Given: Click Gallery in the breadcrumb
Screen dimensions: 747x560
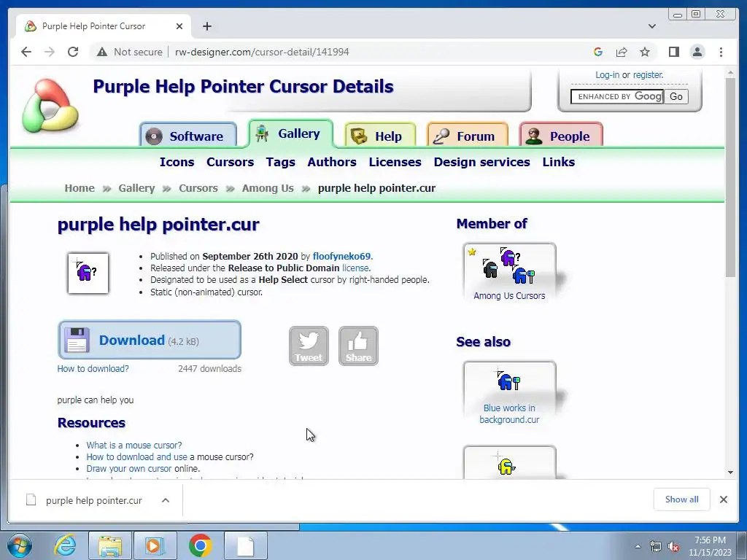Looking at the screenshot, I should tap(136, 188).
